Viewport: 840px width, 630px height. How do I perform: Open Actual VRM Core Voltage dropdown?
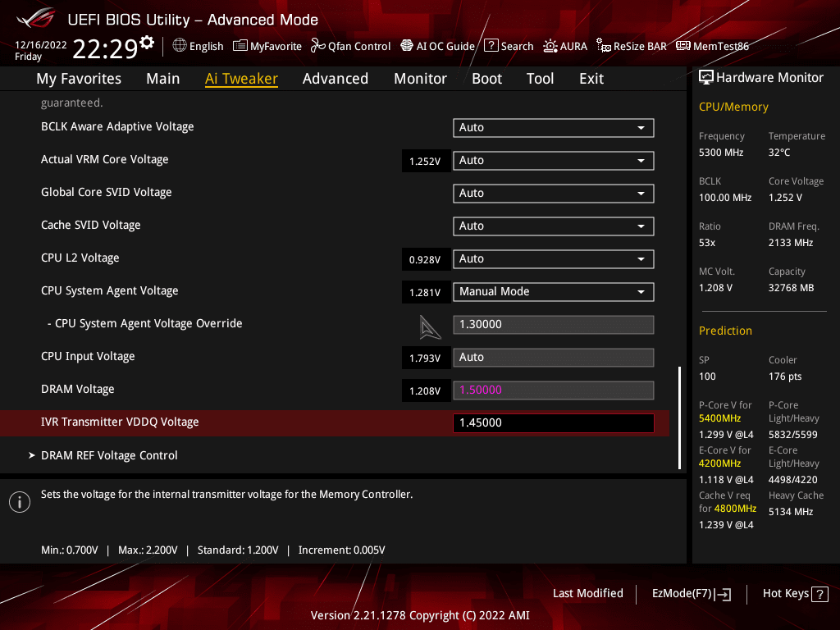click(554, 161)
